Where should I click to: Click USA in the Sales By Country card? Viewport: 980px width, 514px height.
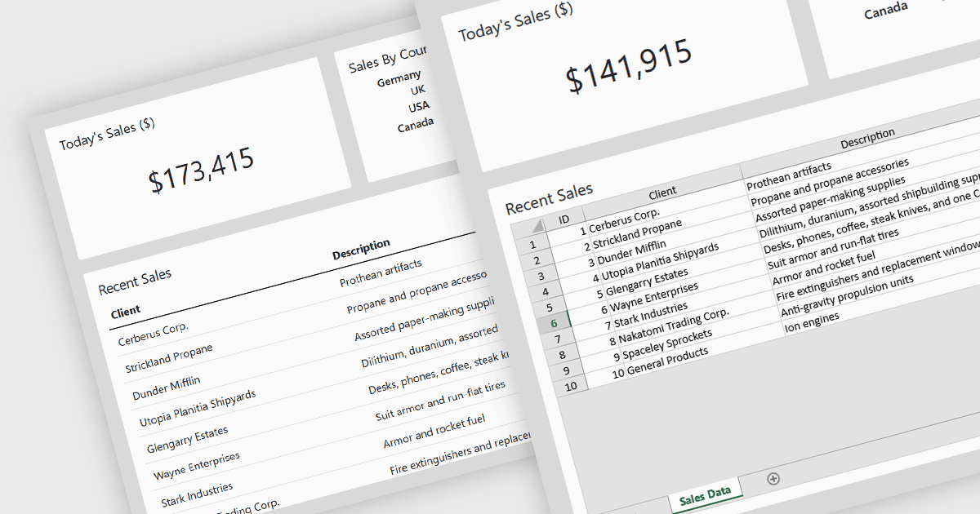tap(419, 108)
